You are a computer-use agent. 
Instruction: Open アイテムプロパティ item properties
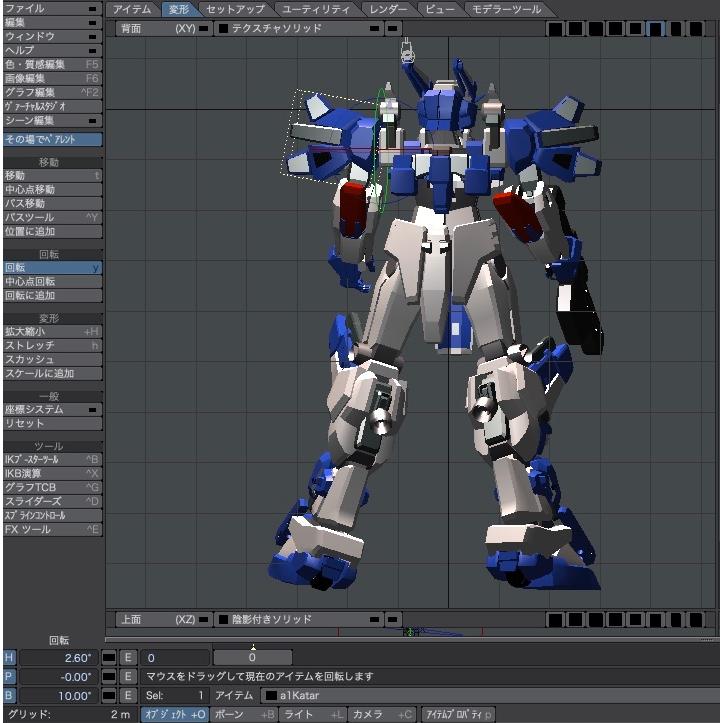pyautogui.click(x=458, y=714)
